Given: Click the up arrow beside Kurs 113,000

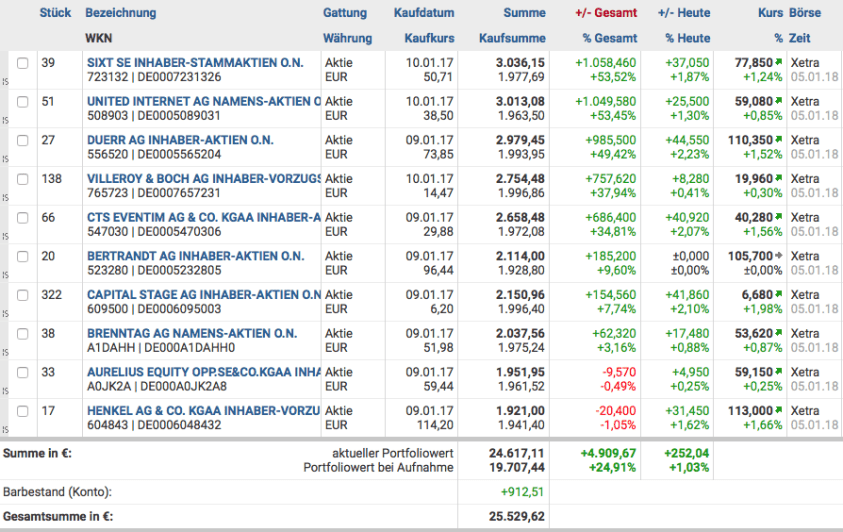Looking at the screenshot, I should point(778,410).
